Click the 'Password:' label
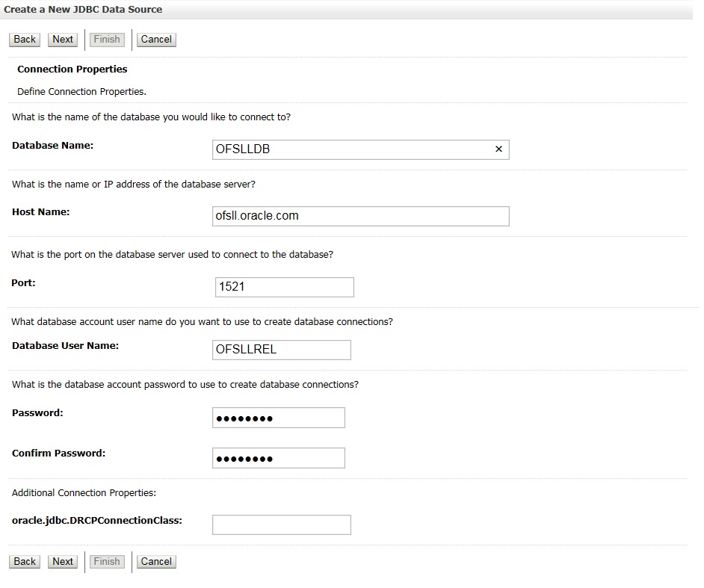The width and height of the screenshot is (704, 588). (x=37, y=413)
